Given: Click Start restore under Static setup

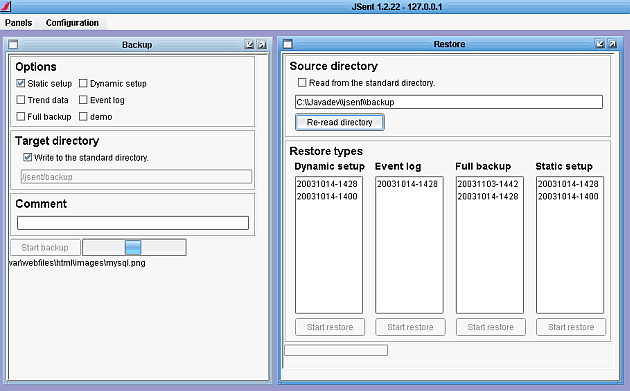Looking at the screenshot, I should [x=571, y=327].
